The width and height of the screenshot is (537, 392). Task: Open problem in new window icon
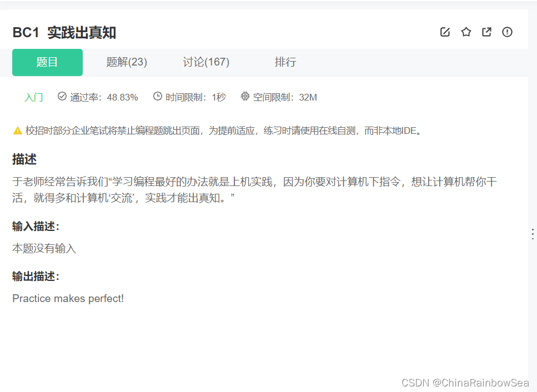point(486,32)
